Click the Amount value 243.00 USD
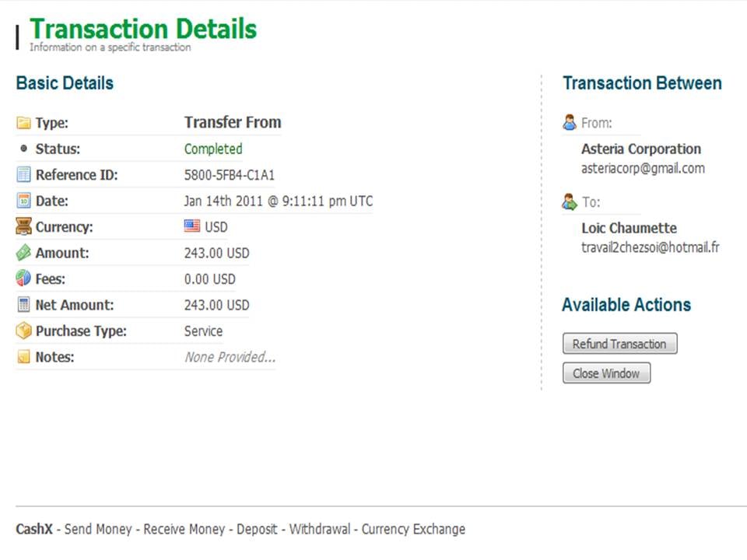The image size is (747, 560). [x=217, y=253]
